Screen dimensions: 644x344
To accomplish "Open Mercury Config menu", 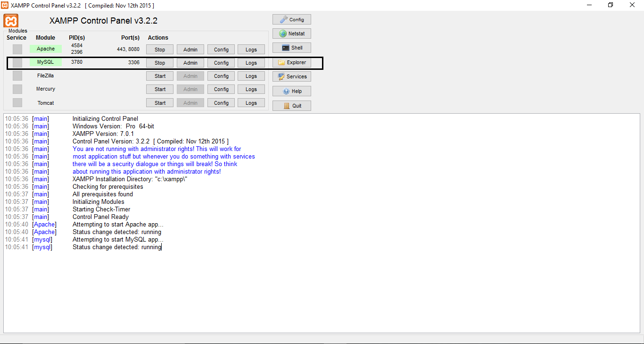I will (x=221, y=89).
